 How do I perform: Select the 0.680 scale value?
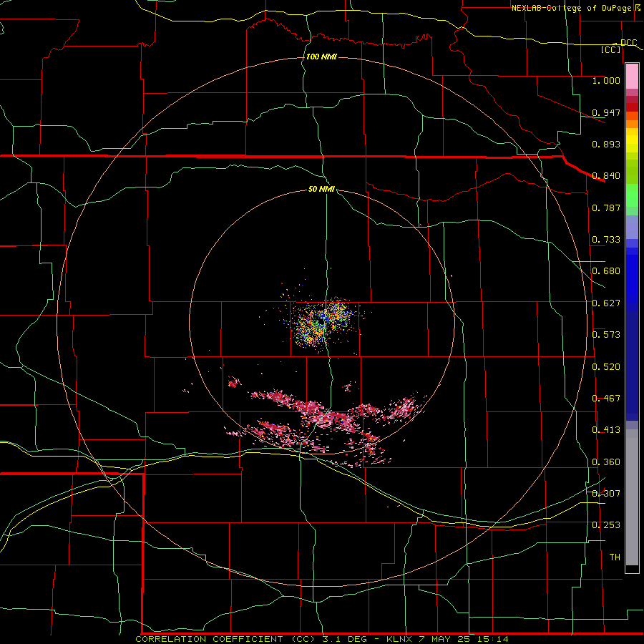tap(606, 271)
